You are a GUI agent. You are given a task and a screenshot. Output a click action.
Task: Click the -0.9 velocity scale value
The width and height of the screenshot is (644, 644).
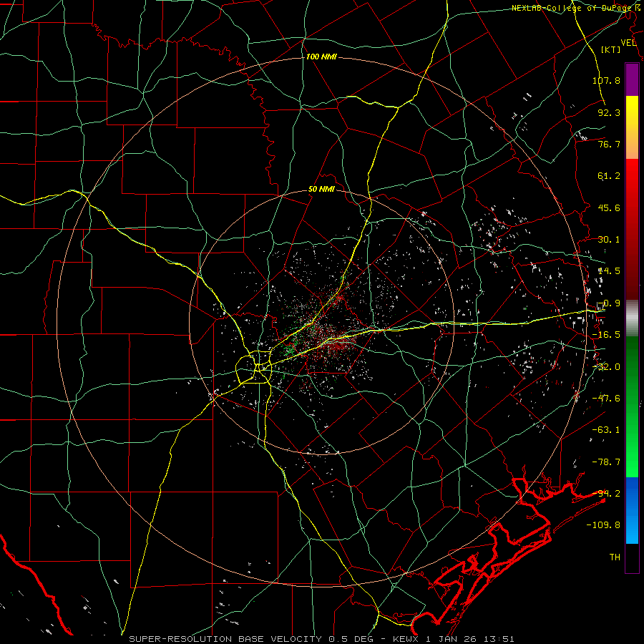609,303
